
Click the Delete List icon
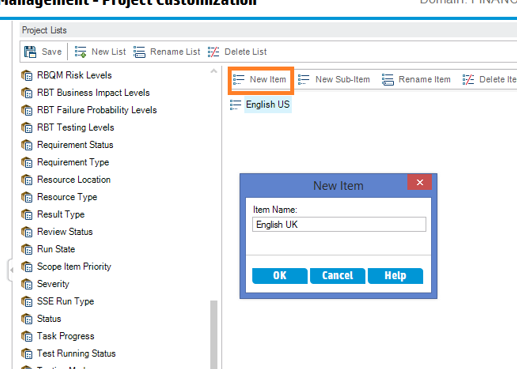[x=213, y=52]
